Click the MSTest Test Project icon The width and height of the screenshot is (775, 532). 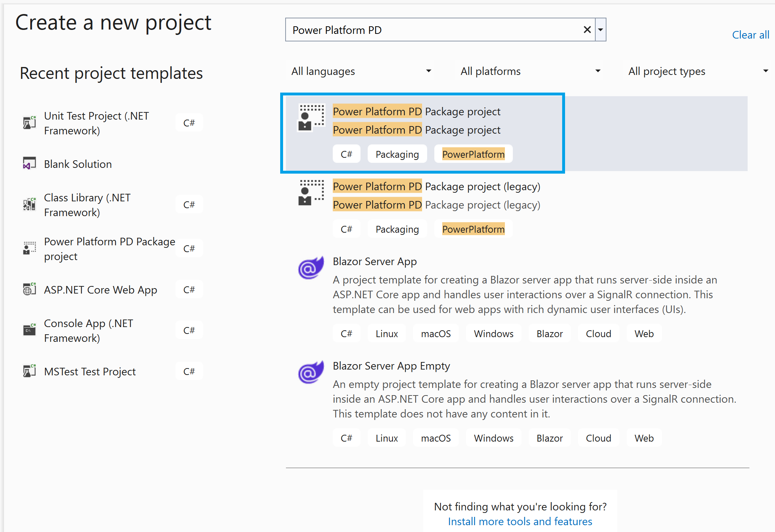point(30,371)
